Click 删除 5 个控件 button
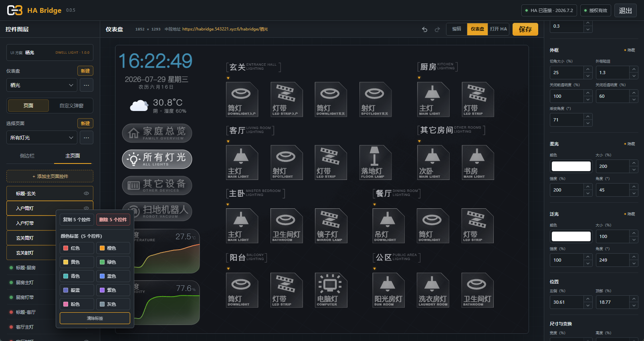The width and height of the screenshot is (644, 341). pyautogui.click(x=113, y=220)
